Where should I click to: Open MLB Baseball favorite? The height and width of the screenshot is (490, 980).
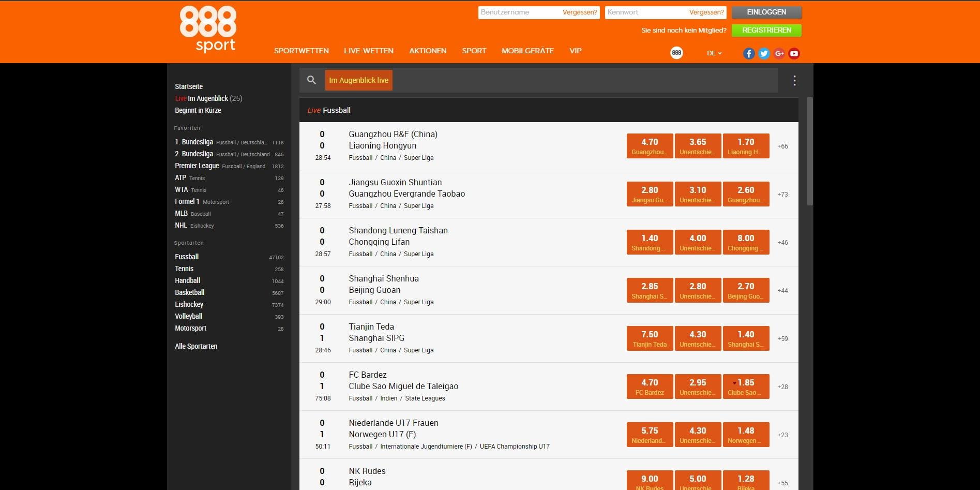(229, 213)
